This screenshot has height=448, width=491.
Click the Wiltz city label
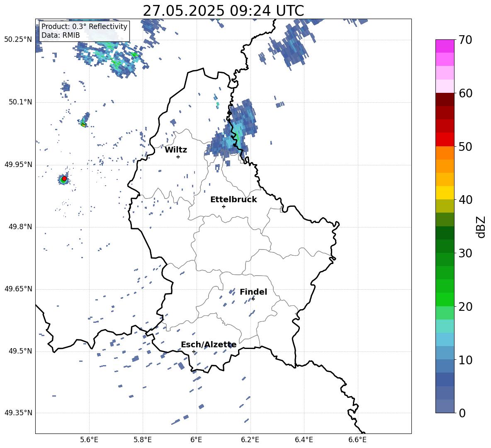pyautogui.click(x=176, y=150)
